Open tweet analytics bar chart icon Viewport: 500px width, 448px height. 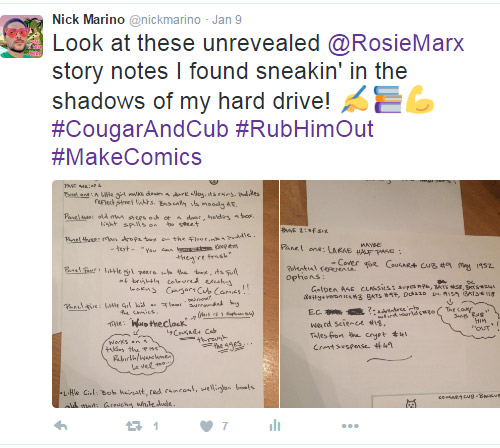(275, 425)
